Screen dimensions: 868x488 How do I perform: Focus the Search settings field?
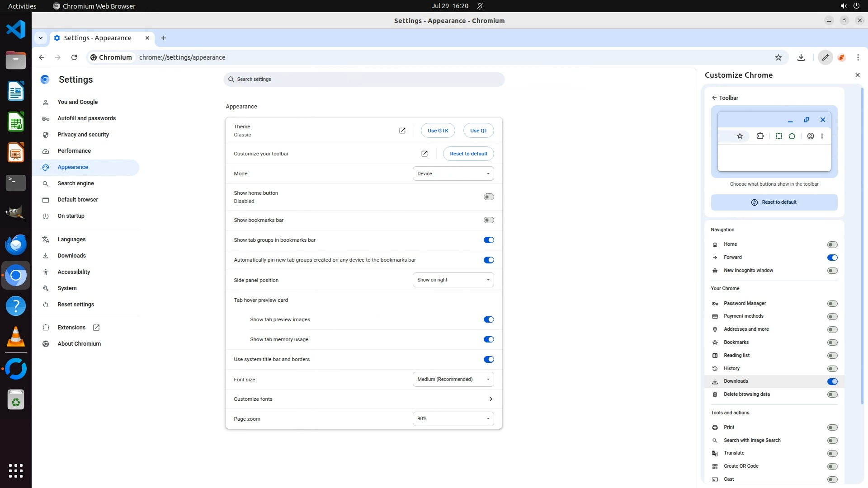point(364,80)
